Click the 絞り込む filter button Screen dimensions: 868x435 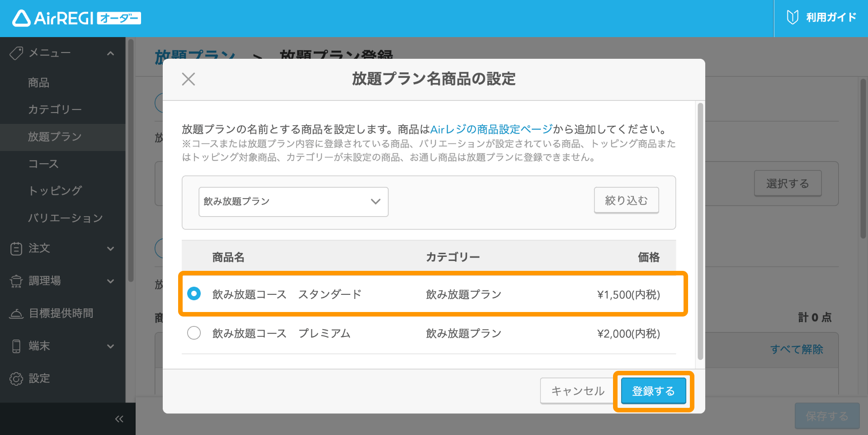coord(626,200)
